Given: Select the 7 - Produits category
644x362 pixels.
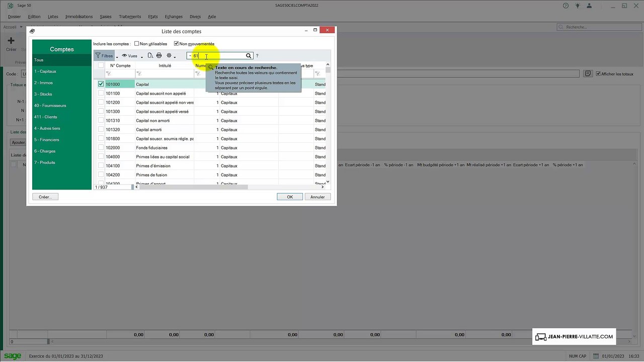Looking at the screenshot, I should pyautogui.click(x=62, y=162).
